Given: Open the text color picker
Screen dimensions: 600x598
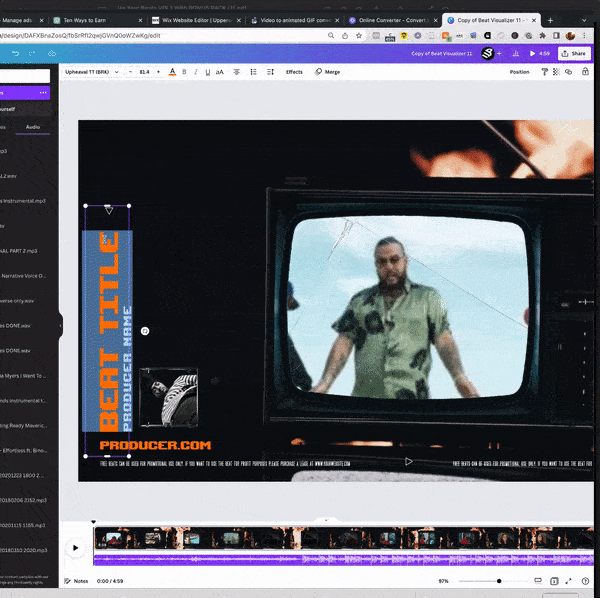Looking at the screenshot, I should tap(173, 72).
